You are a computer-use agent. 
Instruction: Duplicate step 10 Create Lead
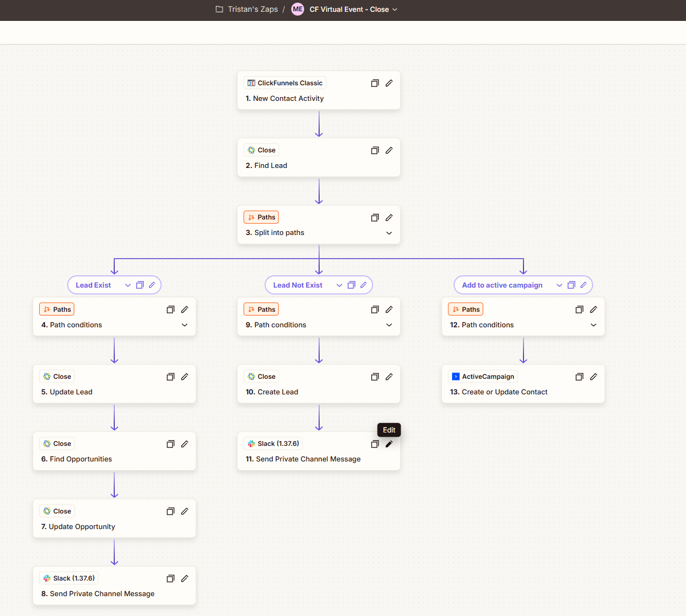tap(375, 377)
